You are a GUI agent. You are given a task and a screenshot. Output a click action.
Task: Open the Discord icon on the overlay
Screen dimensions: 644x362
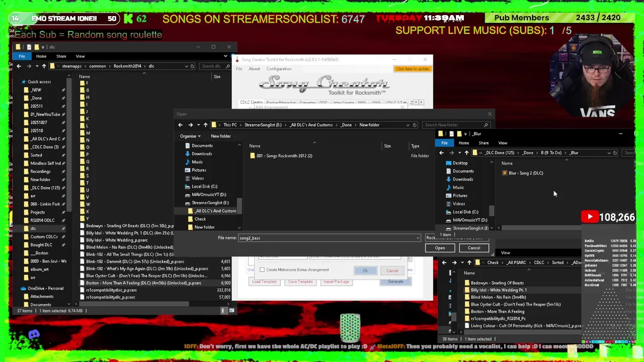click(x=34, y=334)
